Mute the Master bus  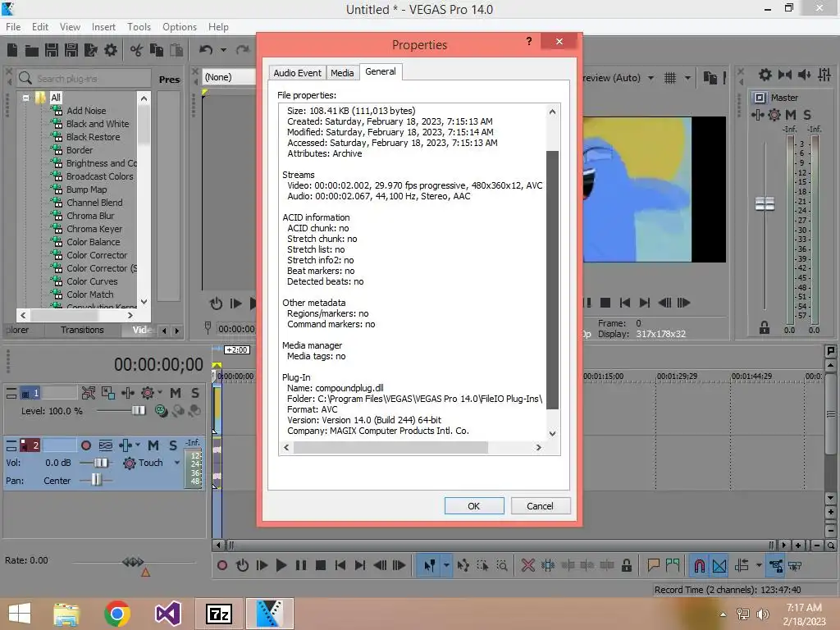pyautogui.click(x=791, y=115)
